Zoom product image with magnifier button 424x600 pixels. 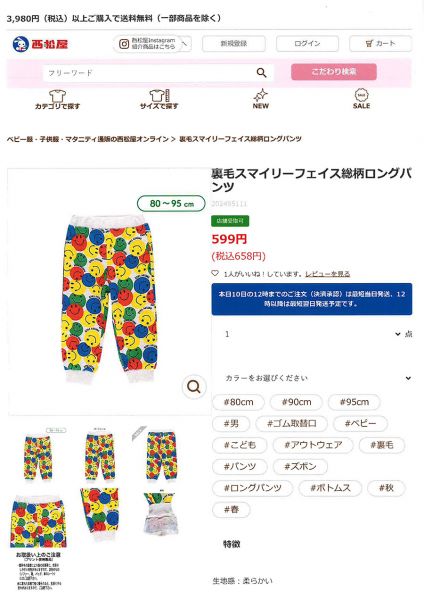pyautogui.click(x=194, y=387)
